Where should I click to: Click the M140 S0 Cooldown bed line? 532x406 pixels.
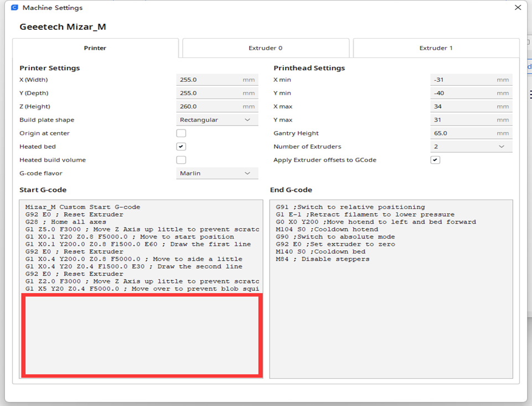click(x=321, y=252)
